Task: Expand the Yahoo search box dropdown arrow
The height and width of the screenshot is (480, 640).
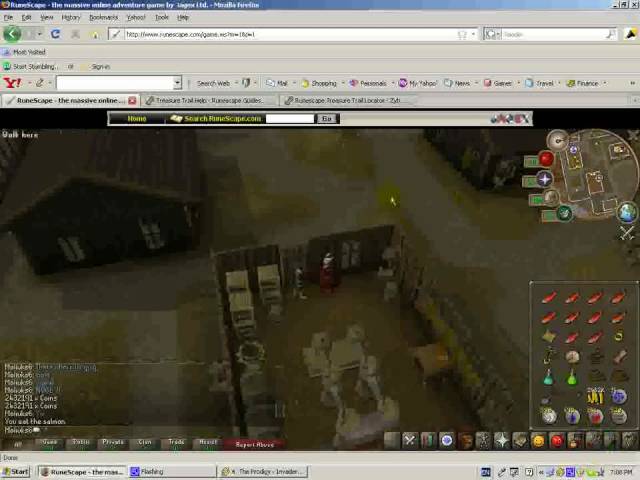Action: [177, 83]
